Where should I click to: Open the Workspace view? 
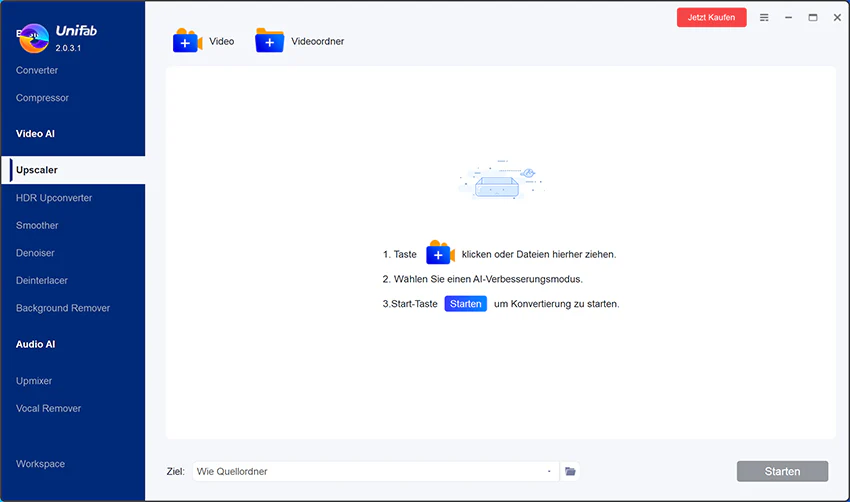point(40,464)
